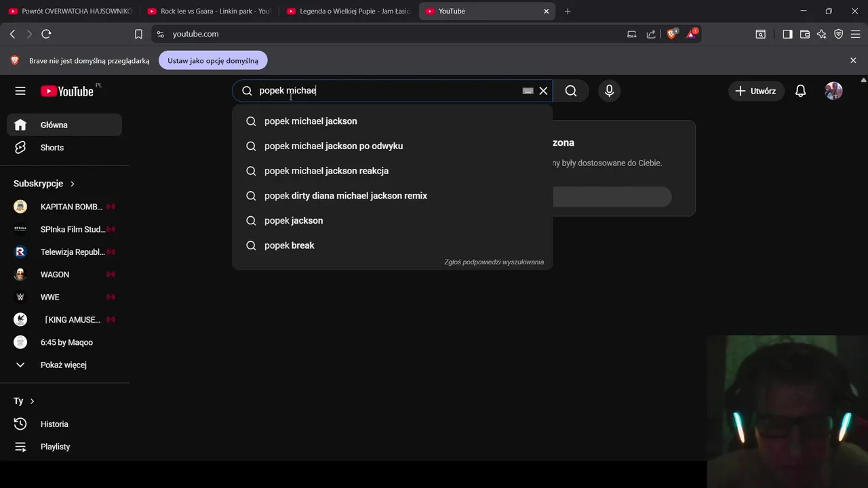Viewport: 868px width, 488px height.
Task: Expand subscriptions with Pokaż więcej
Action: pos(63,365)
